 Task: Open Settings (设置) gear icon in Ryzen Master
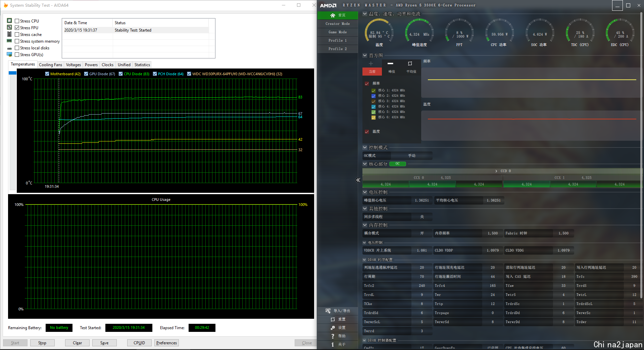tap(333, 327)
